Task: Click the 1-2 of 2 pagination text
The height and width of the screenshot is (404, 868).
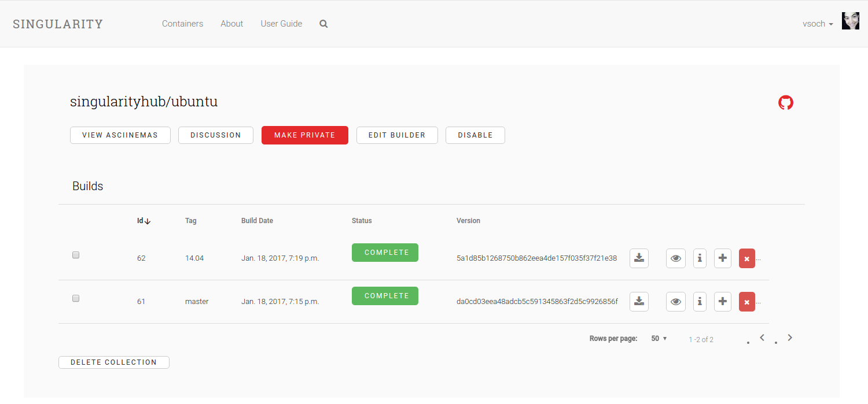Action: point(701,340)
